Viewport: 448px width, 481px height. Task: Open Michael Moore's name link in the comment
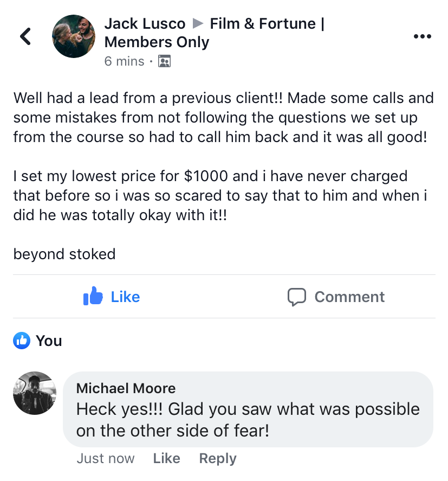[126, 388]
